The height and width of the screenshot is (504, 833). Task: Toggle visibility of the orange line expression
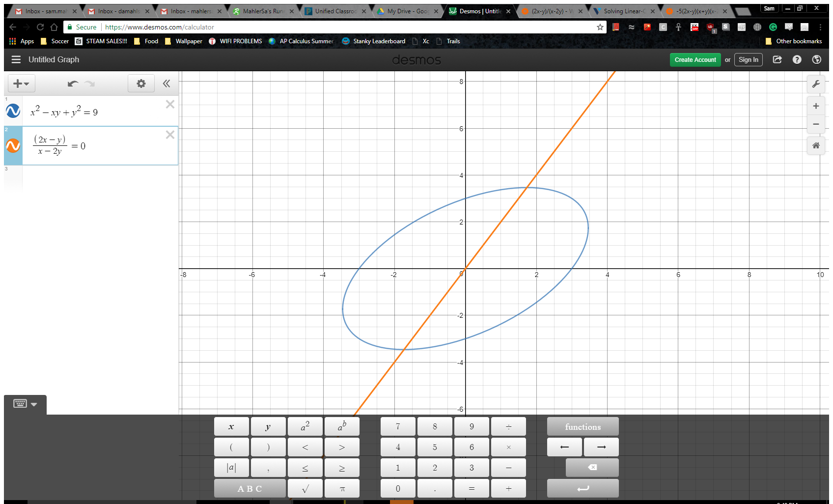(x=13, y=145)
